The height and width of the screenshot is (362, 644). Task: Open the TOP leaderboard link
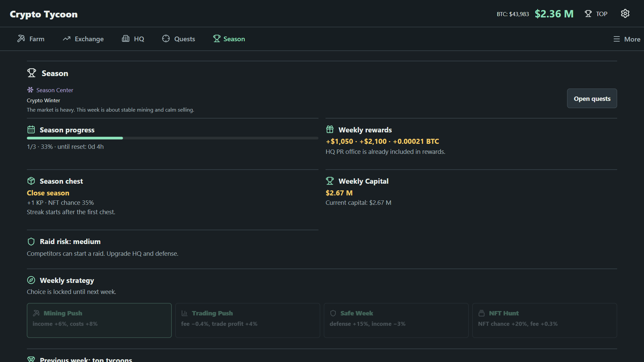[596, 14]
